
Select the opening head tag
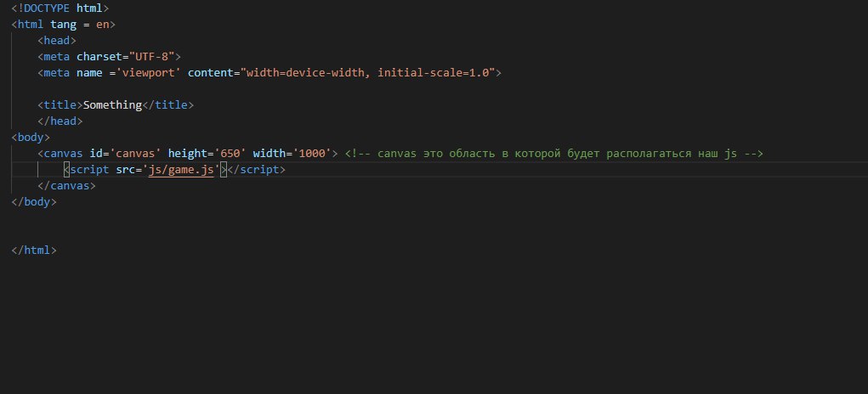pyautogui.click(x=57, y=41)
